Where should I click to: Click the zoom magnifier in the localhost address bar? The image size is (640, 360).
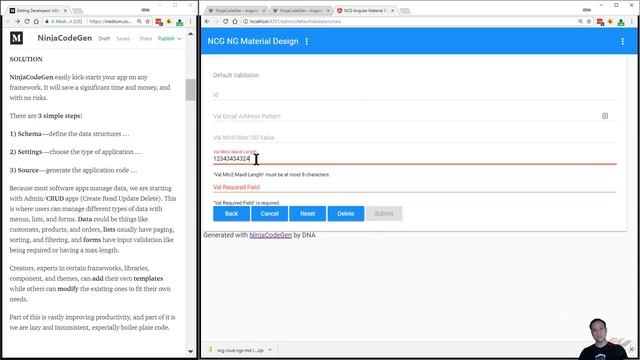(580, 21)
